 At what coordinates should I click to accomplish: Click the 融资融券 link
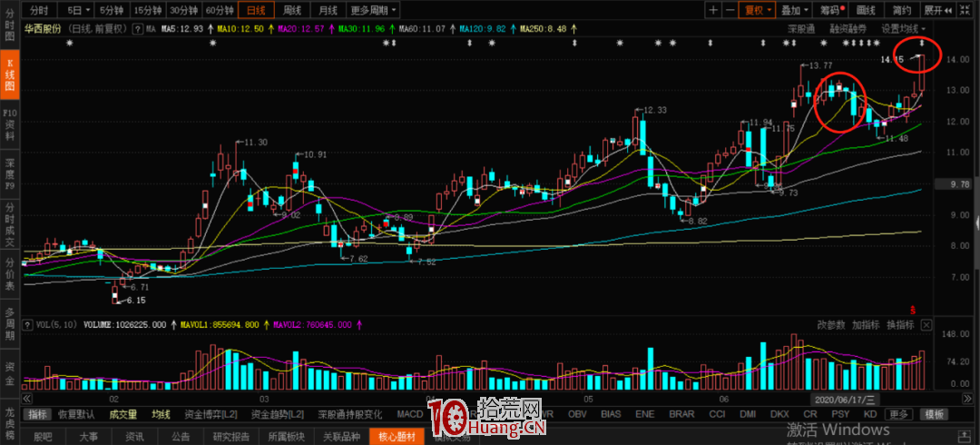click(x=848, y=29)
